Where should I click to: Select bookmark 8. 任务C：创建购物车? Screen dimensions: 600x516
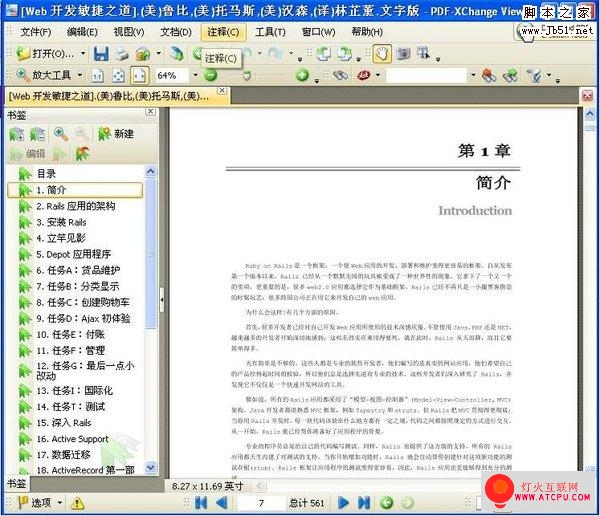point(83,302)
